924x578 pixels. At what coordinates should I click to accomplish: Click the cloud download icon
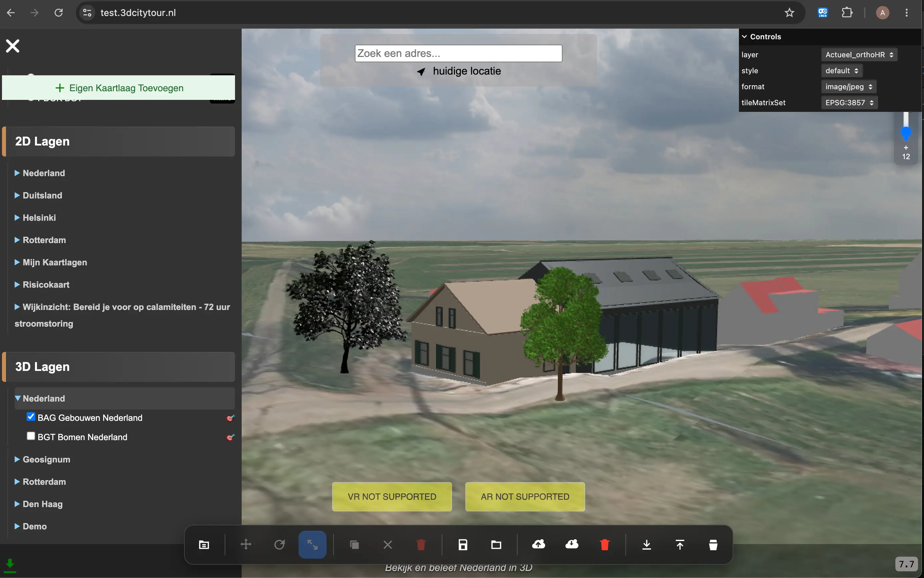click(x=572, y=544)
